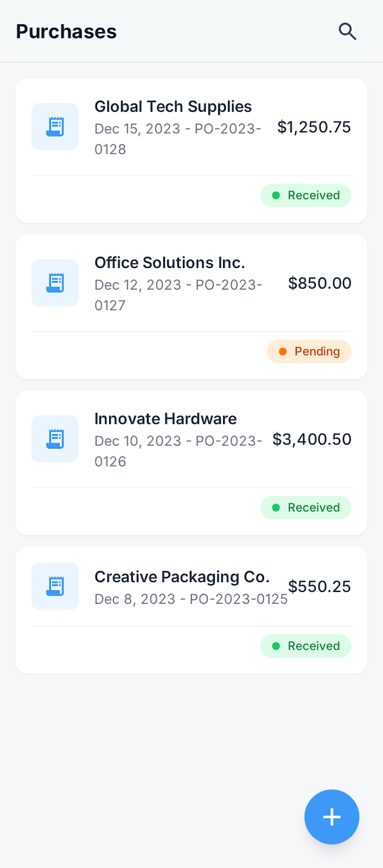Image resolution: width=383 pixels, height=868 pixels.
Task: Click the green dot in the first Received badge
Action: point(276,195)
